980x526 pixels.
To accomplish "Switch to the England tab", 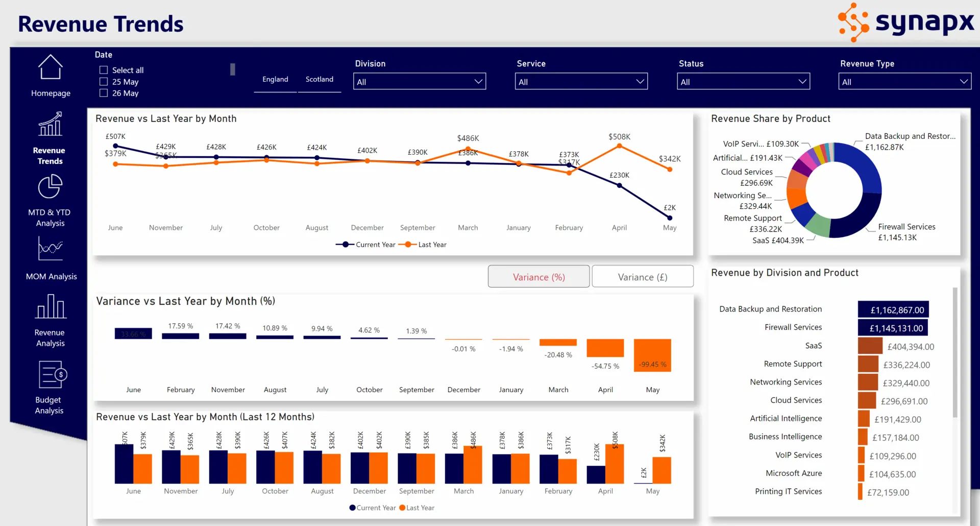I will [275, 80].
